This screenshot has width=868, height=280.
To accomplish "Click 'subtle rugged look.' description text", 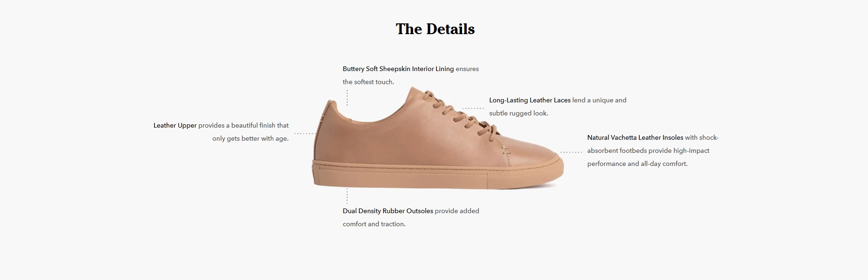I will click(x=518, y=113).
